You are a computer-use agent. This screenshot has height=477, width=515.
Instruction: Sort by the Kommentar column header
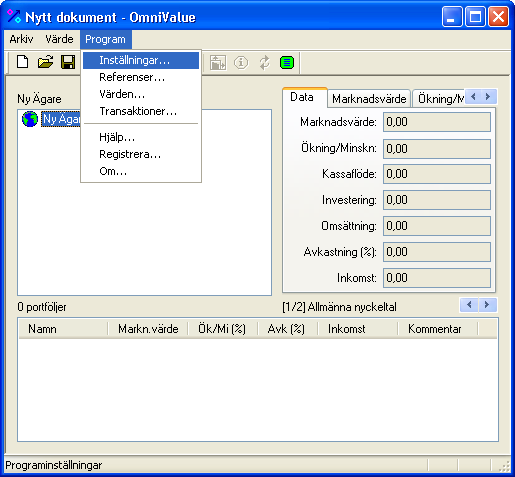[x=438, y=329]
